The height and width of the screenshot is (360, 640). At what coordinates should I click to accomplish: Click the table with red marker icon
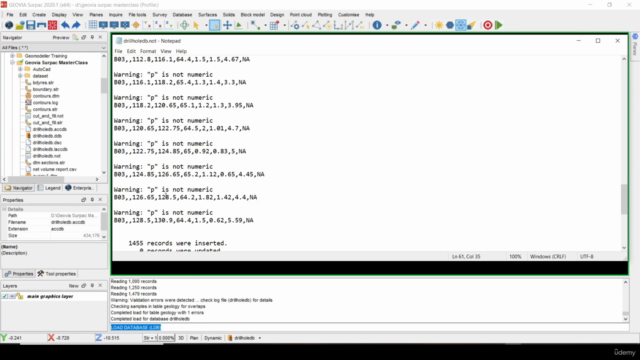[274, 25]
